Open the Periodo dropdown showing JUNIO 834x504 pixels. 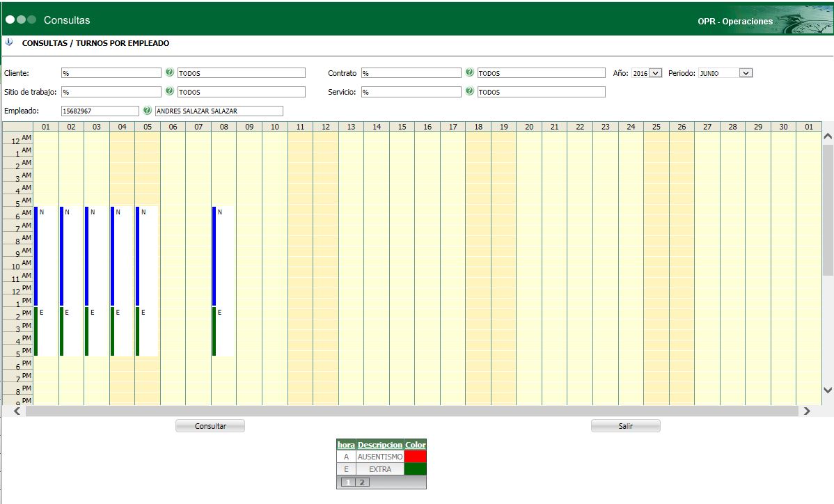coord(725,73)
